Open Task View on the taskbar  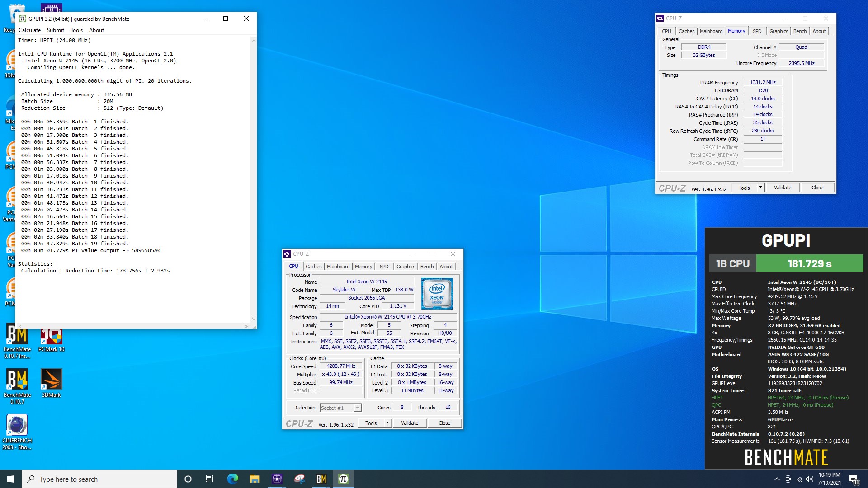point(210,479)
